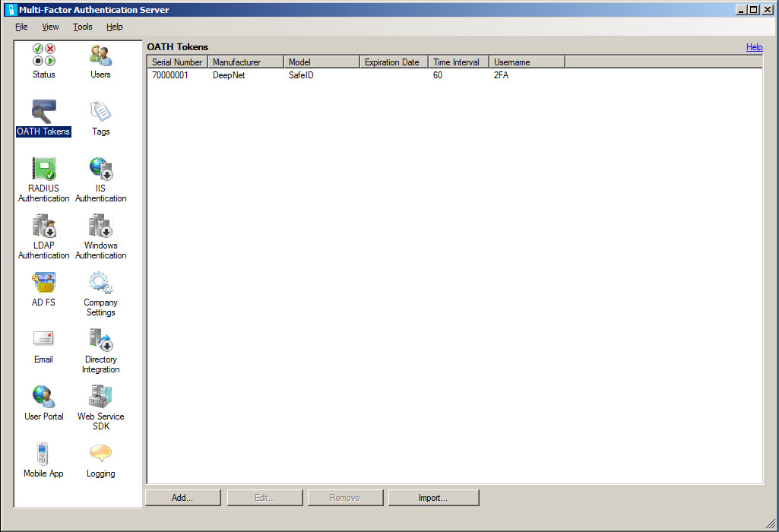Click the Edit... button
The height and width of the screenshot is (532, 779).
pyautogui.click(x=264, y=498)
